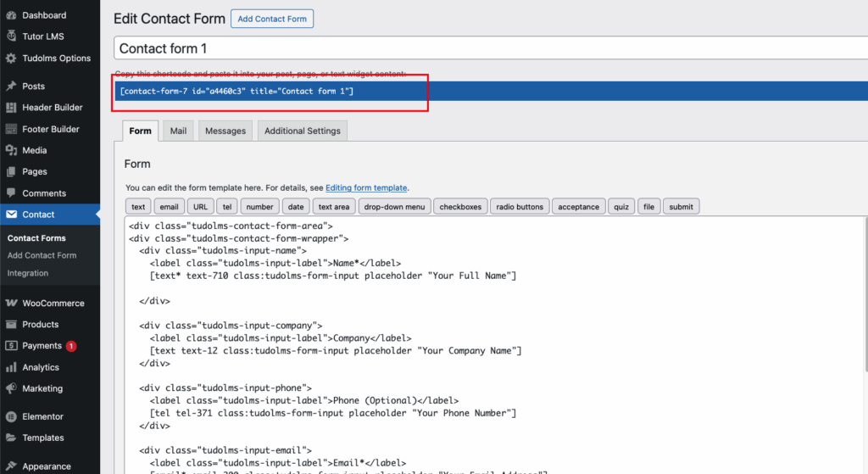The image size is (868, 474).
Task: Open Media library icon in sidebar
Action: [11, 150]
